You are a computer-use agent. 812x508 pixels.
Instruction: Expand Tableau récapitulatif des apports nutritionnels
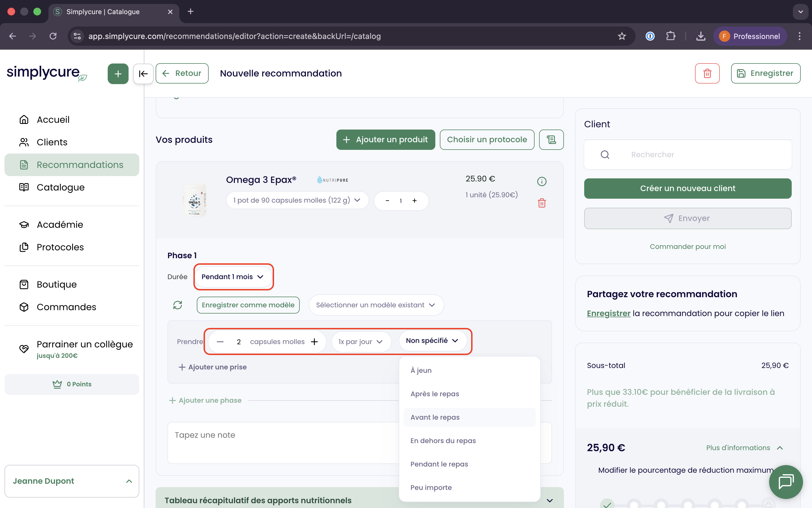point(359,500)
